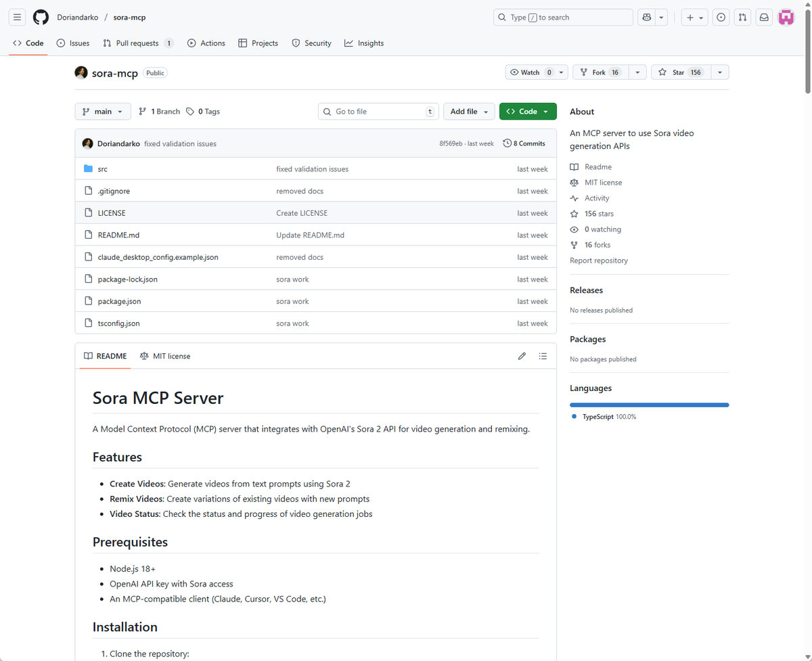Open the hamburger navigation menu
Viewport: 812px width, 661px height.
pos(18,18)
